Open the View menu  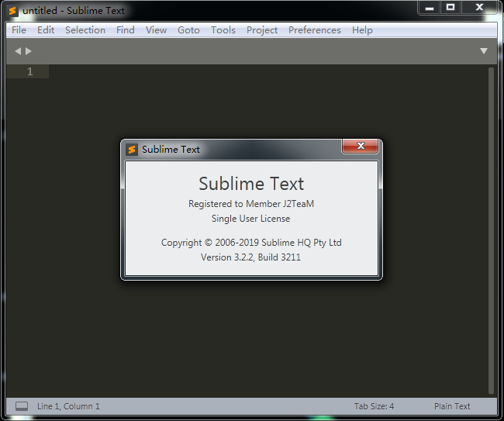(x=156, y=30)
